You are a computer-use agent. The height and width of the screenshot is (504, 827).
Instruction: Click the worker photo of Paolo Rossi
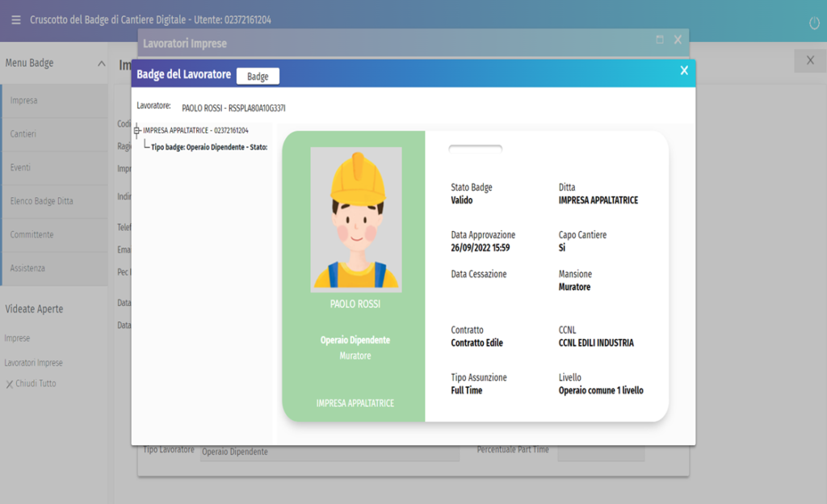356,220
